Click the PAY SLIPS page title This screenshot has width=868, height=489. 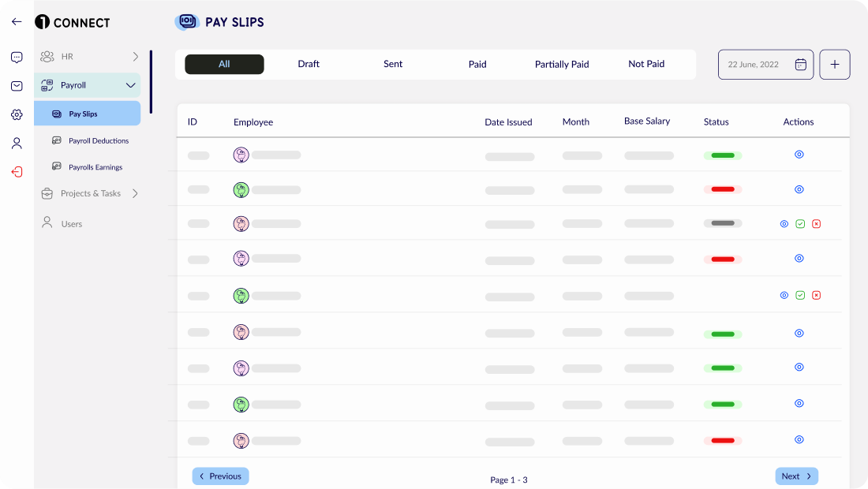pyautogui.click(x=234, y=22)
